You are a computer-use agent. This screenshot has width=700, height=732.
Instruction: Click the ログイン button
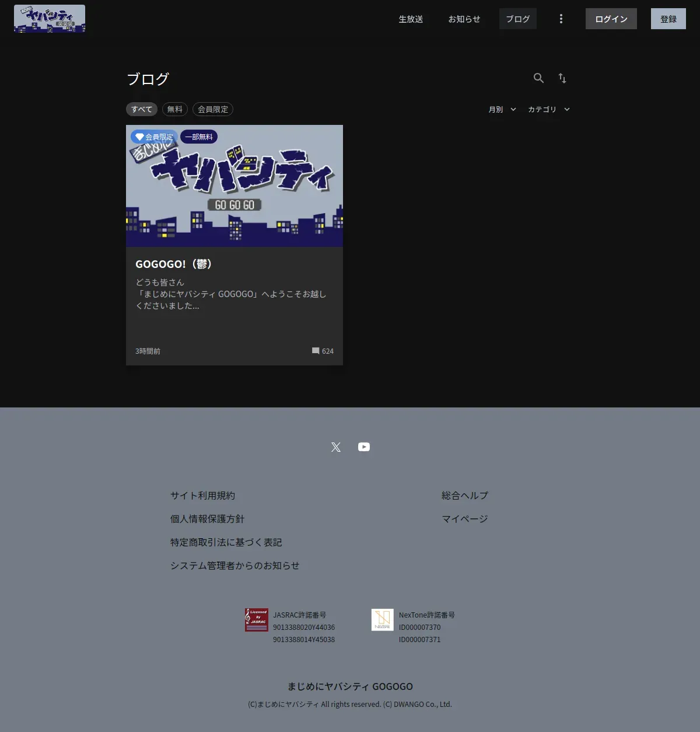611,19
